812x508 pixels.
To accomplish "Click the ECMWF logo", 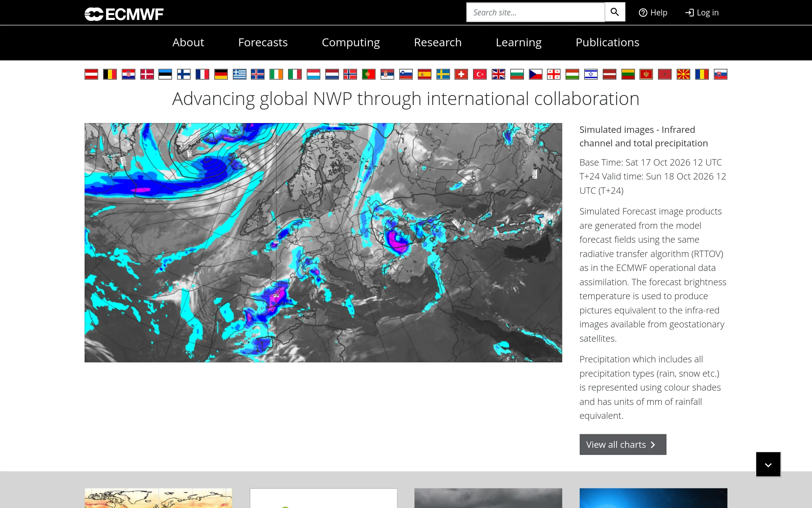I will click(x=124, y=14).
